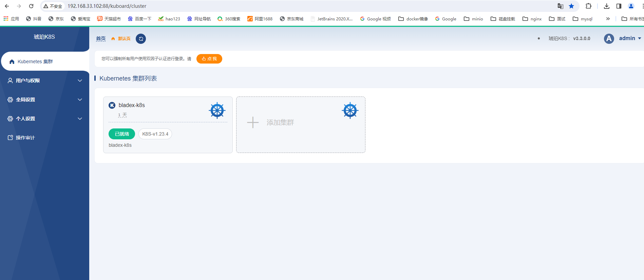Screen dimensions: 644x280
Task: Open the nginx bookmark folder
Action: (532, 19)
